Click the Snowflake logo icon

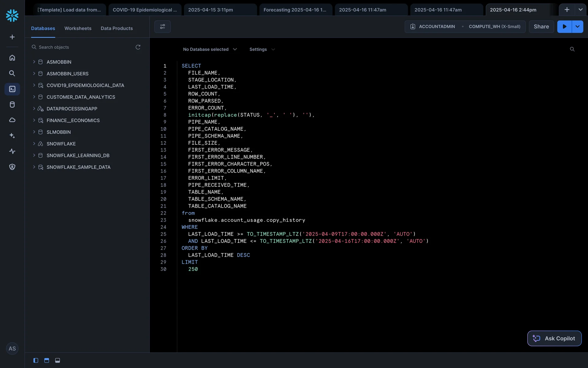point(12,15)
